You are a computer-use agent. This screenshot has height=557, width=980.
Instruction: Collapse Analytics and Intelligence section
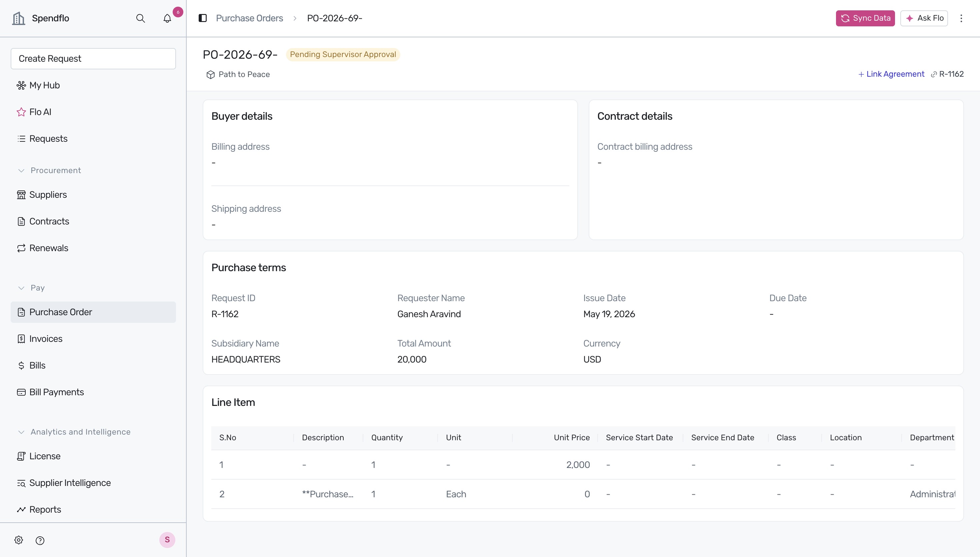tap(21, 432)
